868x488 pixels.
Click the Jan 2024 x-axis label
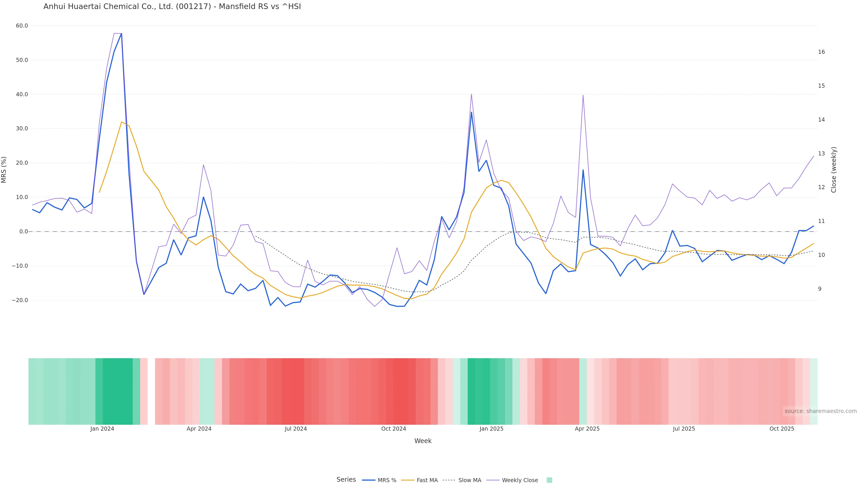click(102, 429)
